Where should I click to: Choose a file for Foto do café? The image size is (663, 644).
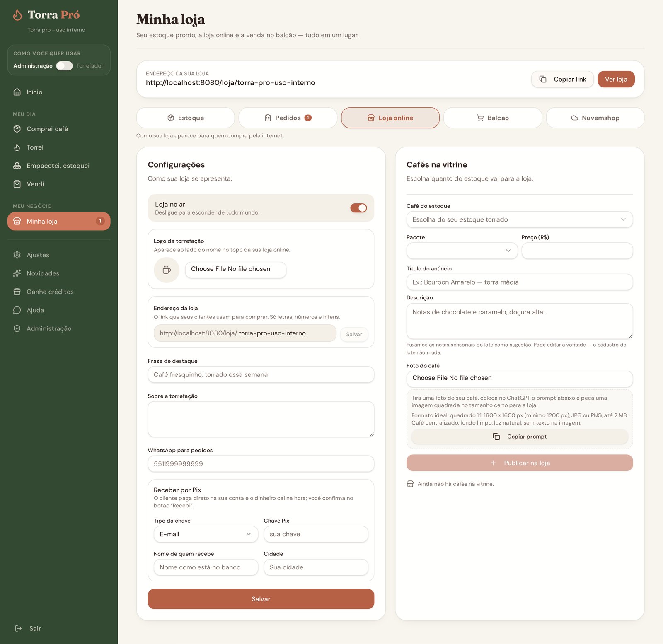tap(520, 379)
